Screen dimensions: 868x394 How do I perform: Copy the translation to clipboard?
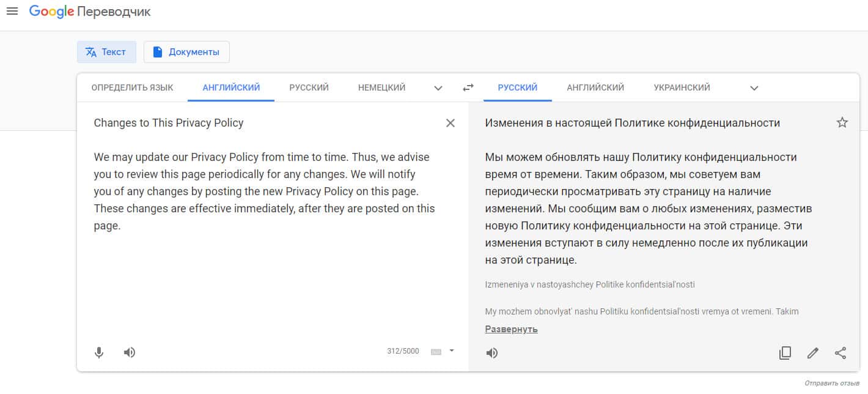(785, 353)
